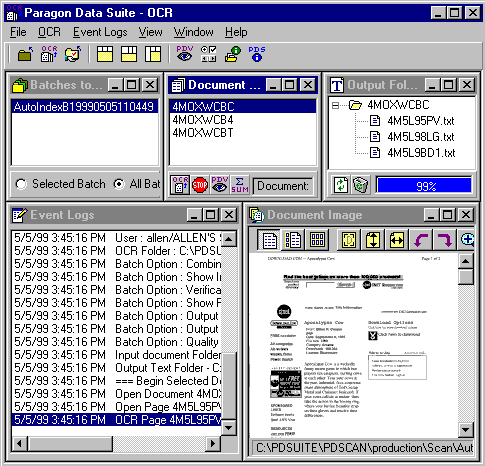
Task: Click the scanned document page preview
Action: click(x=353, y=346)
